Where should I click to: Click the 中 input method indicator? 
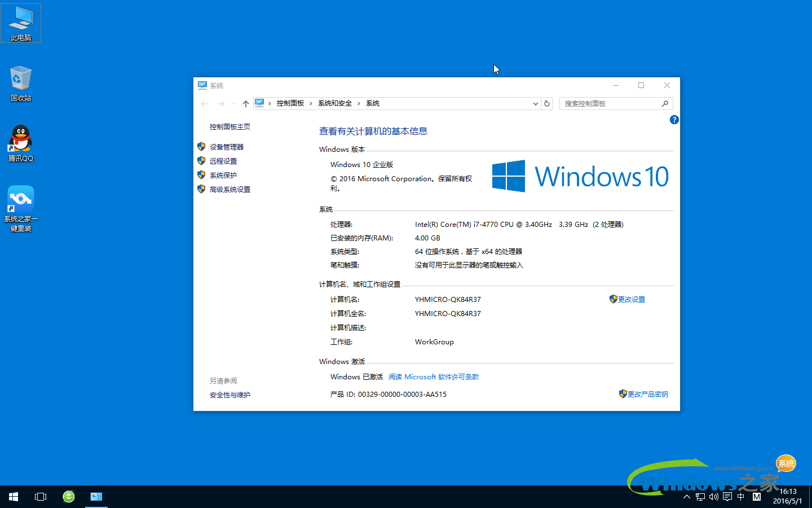(741, 496)
